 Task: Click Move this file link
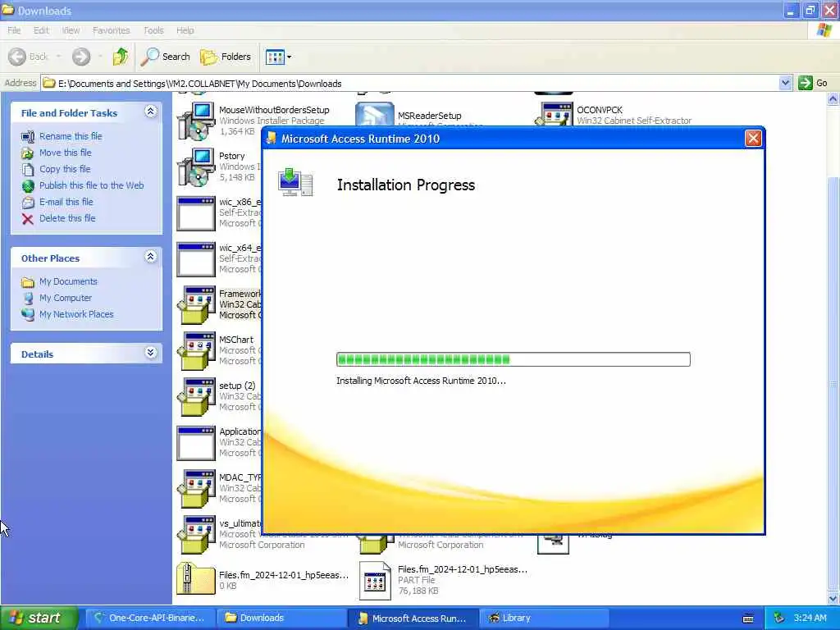pyautogui.click(x=66, y=153)
